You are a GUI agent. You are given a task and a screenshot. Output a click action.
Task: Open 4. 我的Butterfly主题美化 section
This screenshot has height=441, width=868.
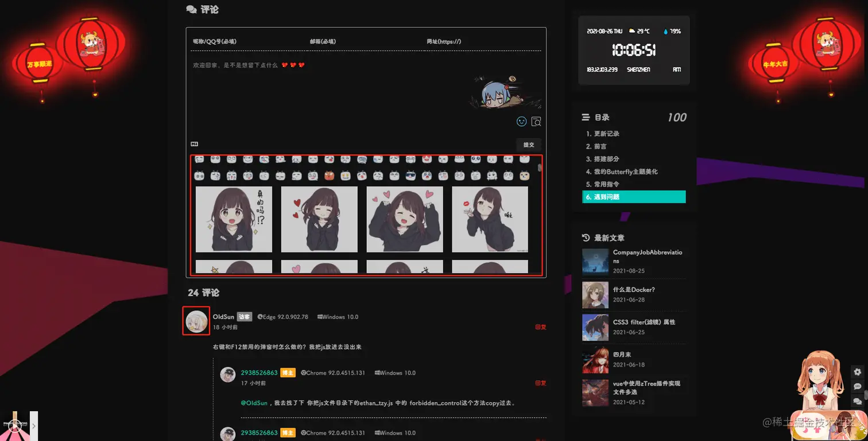coord(622,171)
